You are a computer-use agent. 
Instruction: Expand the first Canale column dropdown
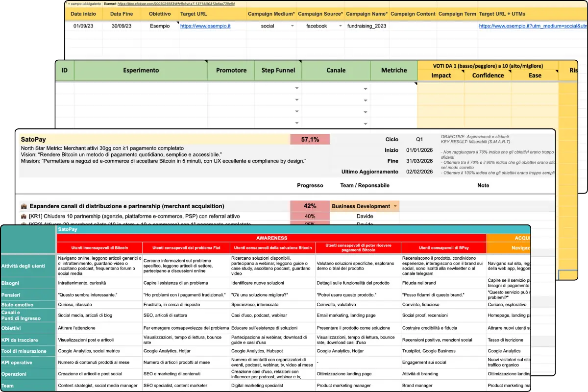[x=365, y=88]
